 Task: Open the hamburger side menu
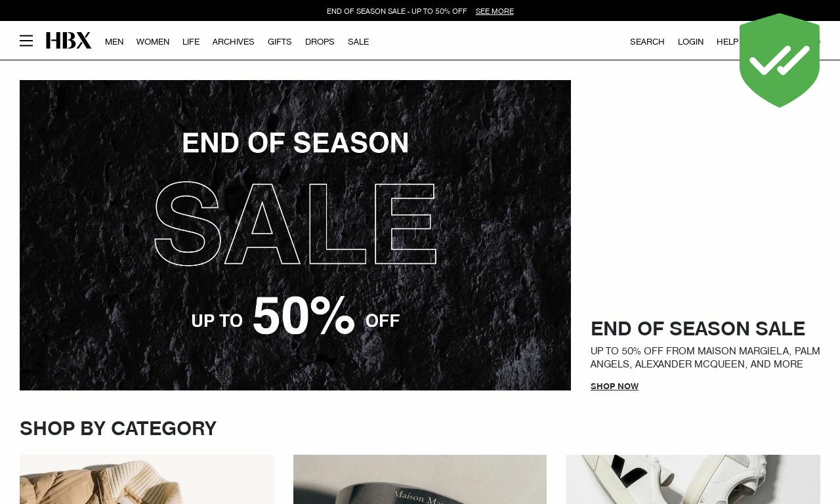pyautogui.click(x=26, y=41)
